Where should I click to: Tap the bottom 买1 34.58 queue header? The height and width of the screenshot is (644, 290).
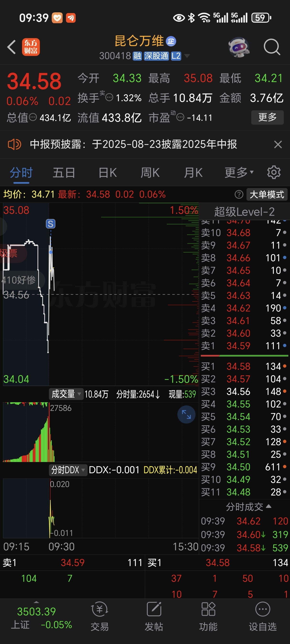(217, 563)
